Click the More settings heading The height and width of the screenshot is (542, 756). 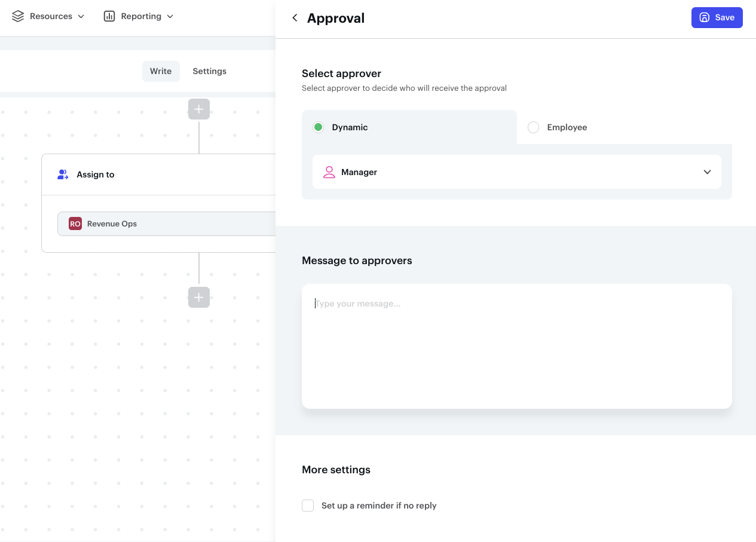336,470
